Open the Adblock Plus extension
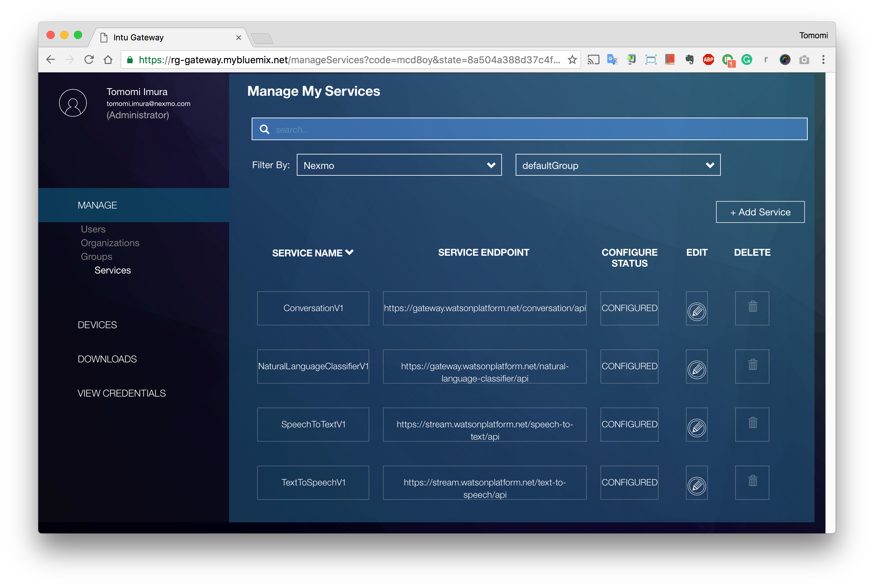Viewport: 874px width, 588px height. [x=708, y=59]
